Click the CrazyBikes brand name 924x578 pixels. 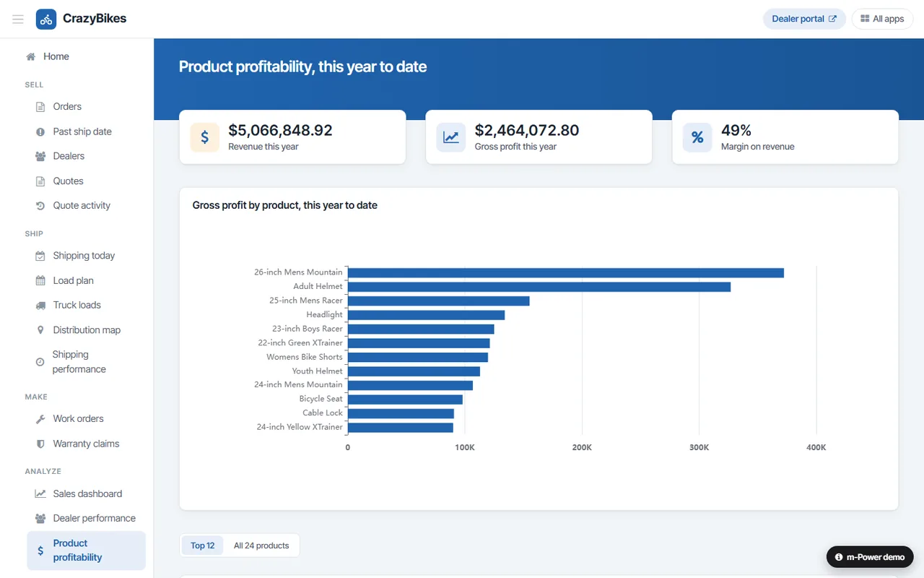(95, 19)
